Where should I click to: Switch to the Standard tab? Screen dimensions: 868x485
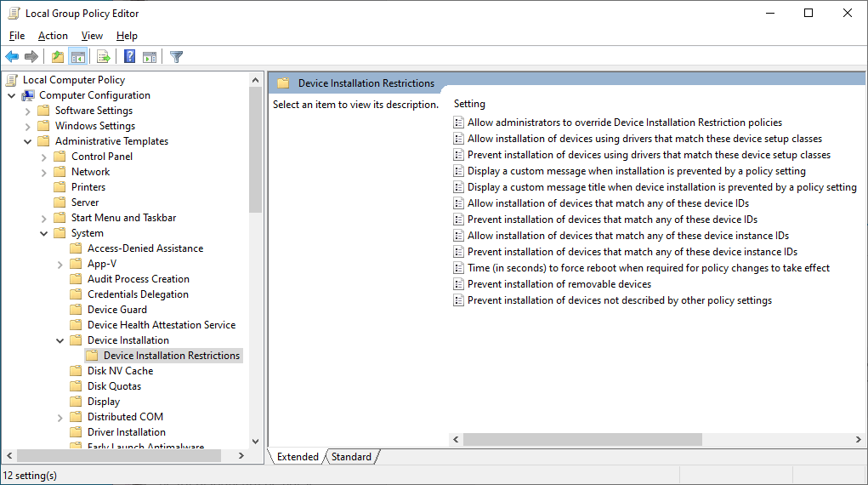coord(351,457)
